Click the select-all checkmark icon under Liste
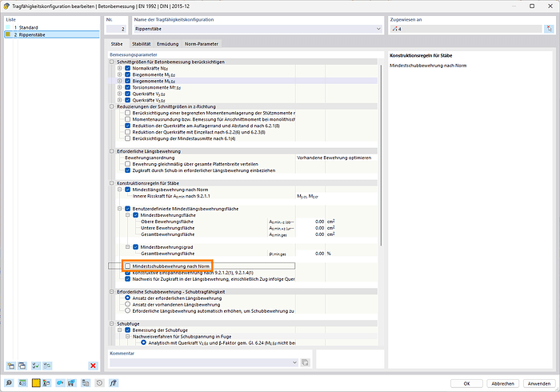 click(x=38, y=366)
